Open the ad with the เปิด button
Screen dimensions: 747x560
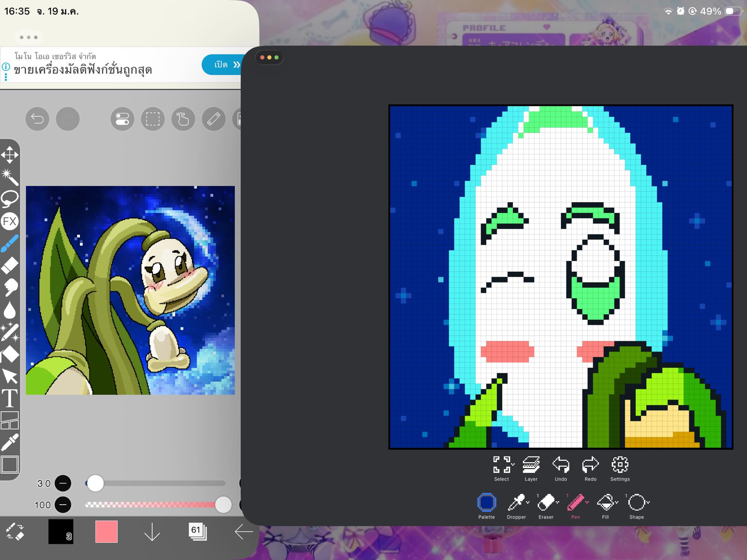click(221, 65)
